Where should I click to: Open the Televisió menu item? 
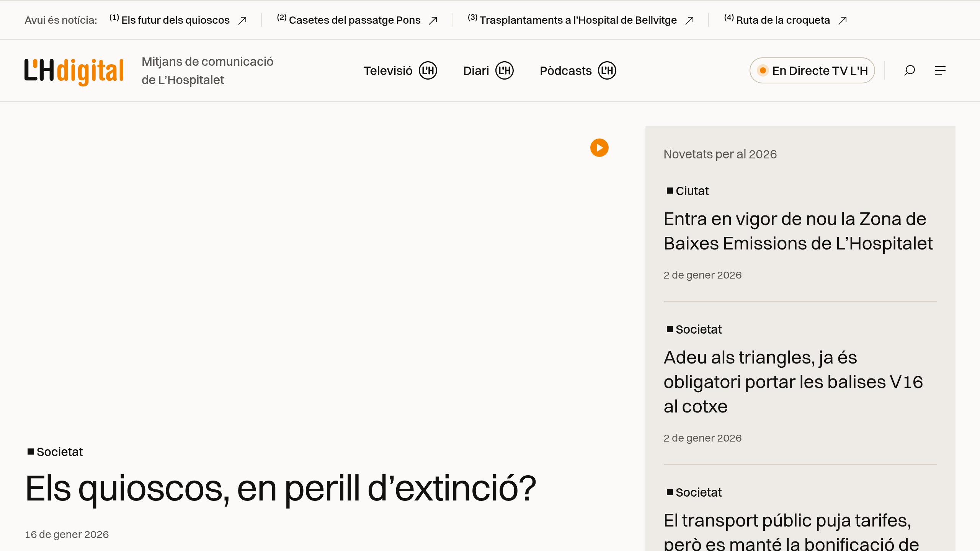(x=388, y=70)
